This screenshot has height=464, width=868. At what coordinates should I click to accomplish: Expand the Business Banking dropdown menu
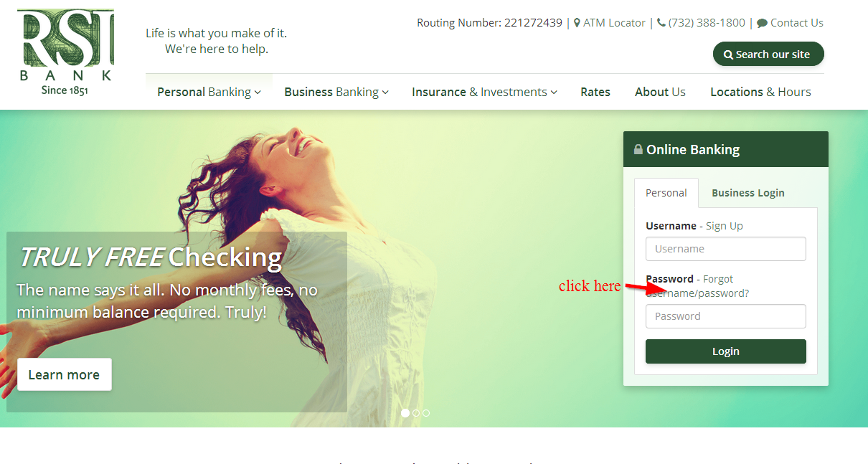336,92
